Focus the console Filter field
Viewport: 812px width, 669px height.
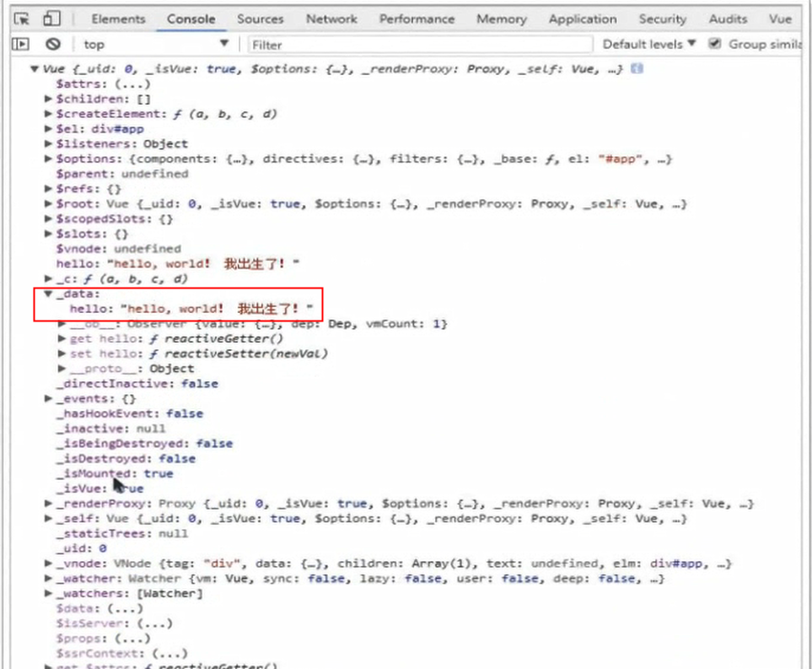point(419,45)
